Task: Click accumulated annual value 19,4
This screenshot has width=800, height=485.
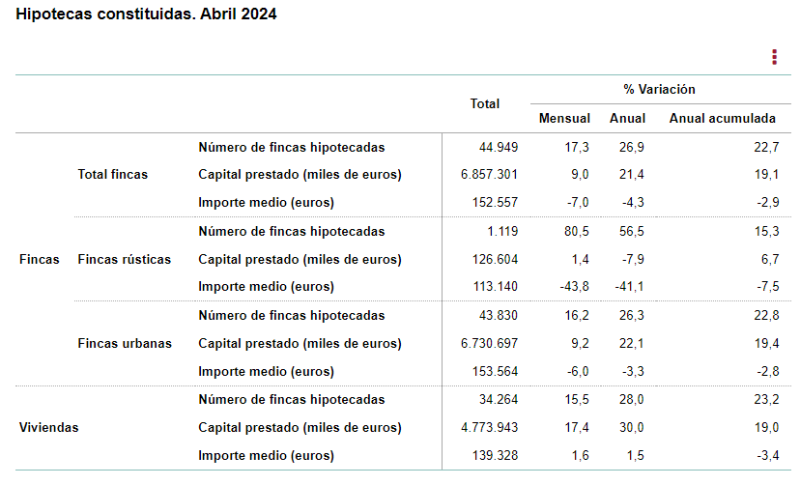Action: click(x=767, y=343)
